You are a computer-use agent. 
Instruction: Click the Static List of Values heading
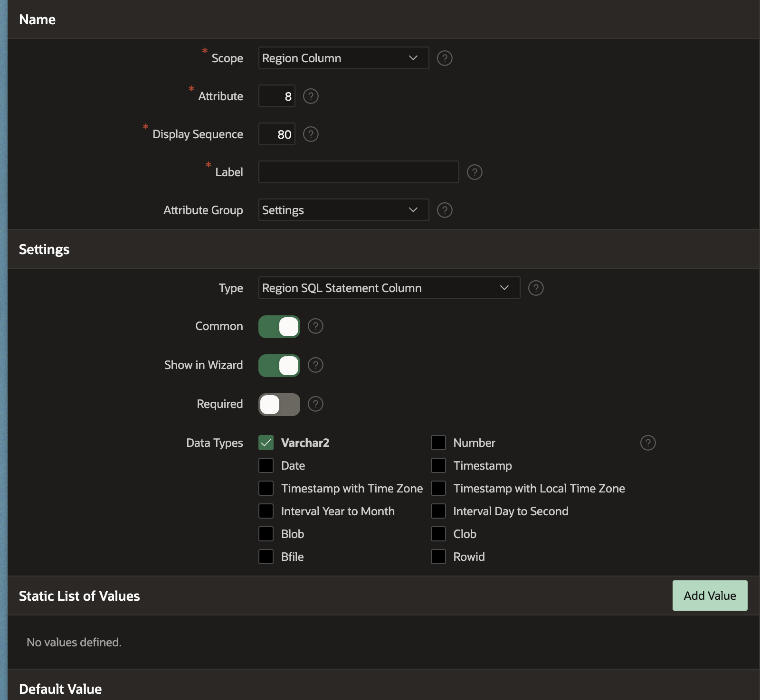pos(79,596)
